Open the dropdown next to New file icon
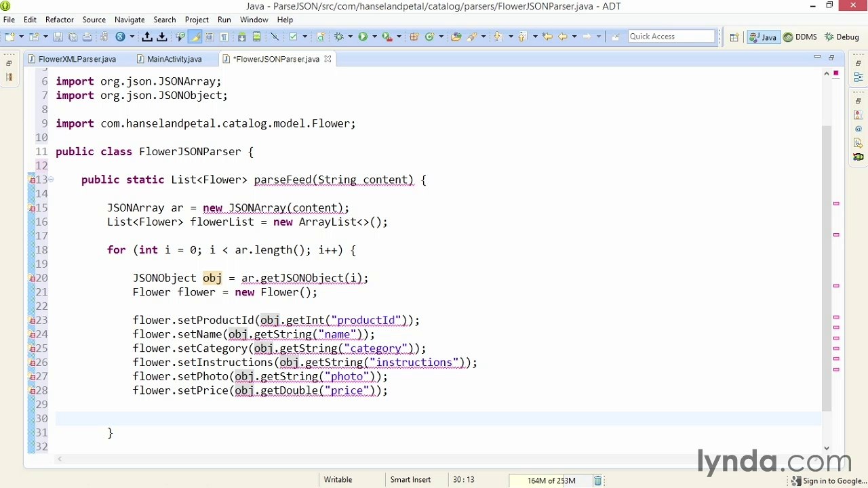This screenshot has width=868, height=488. coord(22,37)
